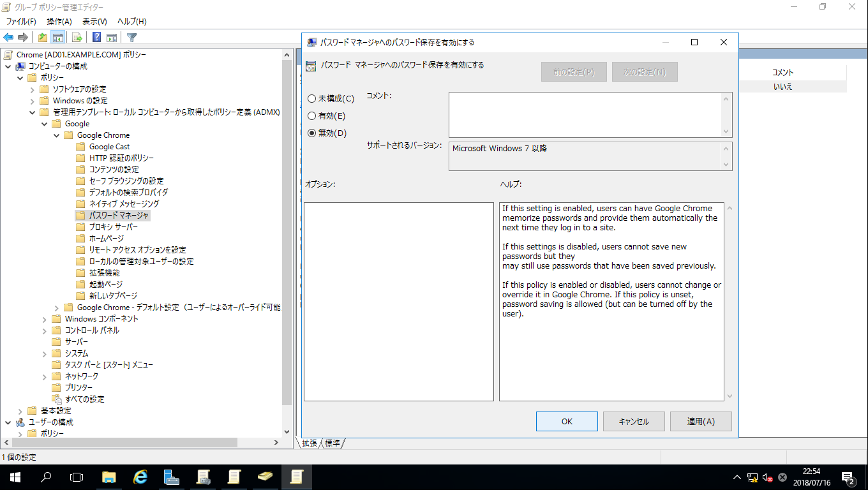Show hidden tray icons with the chevron
Viewport: 868px width, 490px height.
[738, 477]
